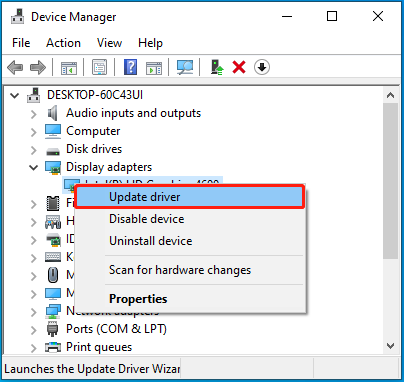Expand the Disk drives category

33,150
